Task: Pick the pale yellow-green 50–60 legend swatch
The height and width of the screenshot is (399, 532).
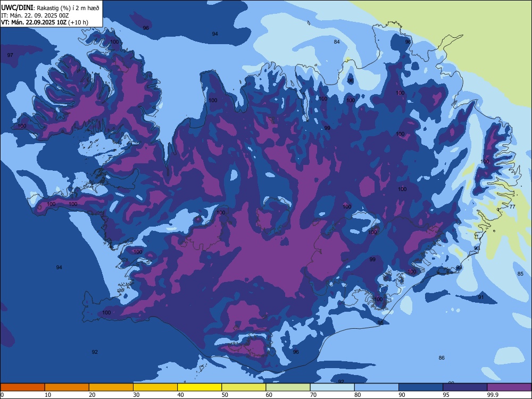Action: (244, 387)
